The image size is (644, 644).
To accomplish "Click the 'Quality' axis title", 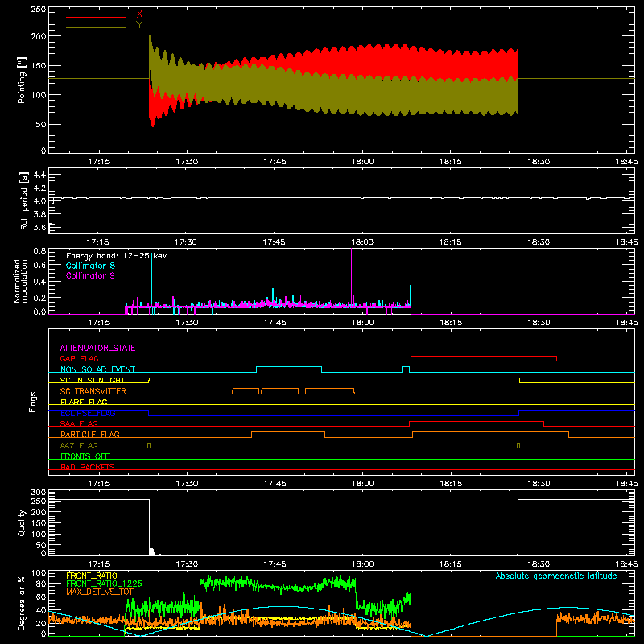I will pyautogui.click(x=22, y=522).
